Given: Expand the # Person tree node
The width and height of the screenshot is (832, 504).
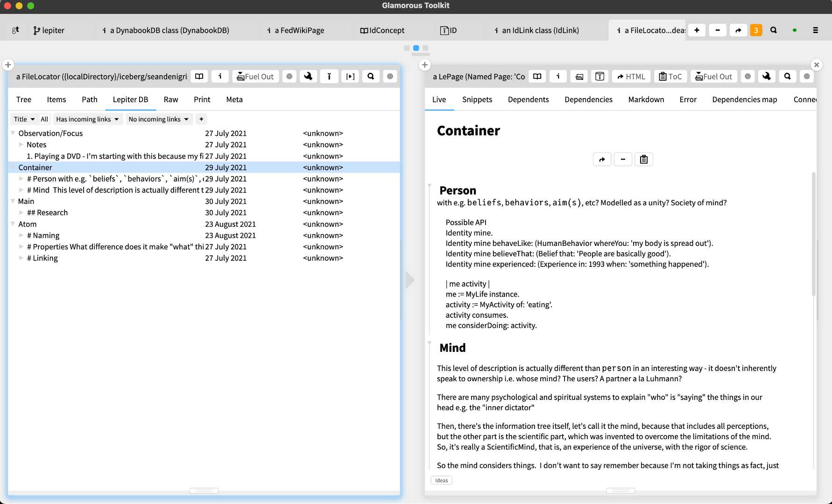Looking at the screenshot, I should 21,179.
